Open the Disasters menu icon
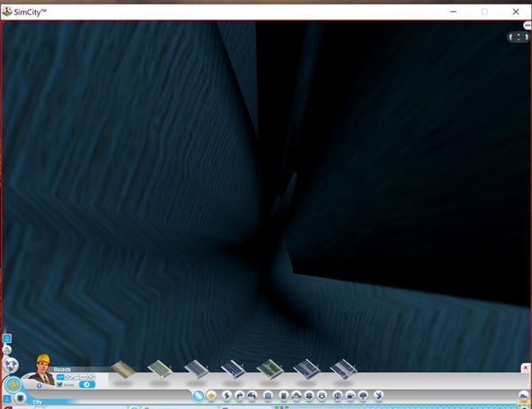 coord(379,396)
